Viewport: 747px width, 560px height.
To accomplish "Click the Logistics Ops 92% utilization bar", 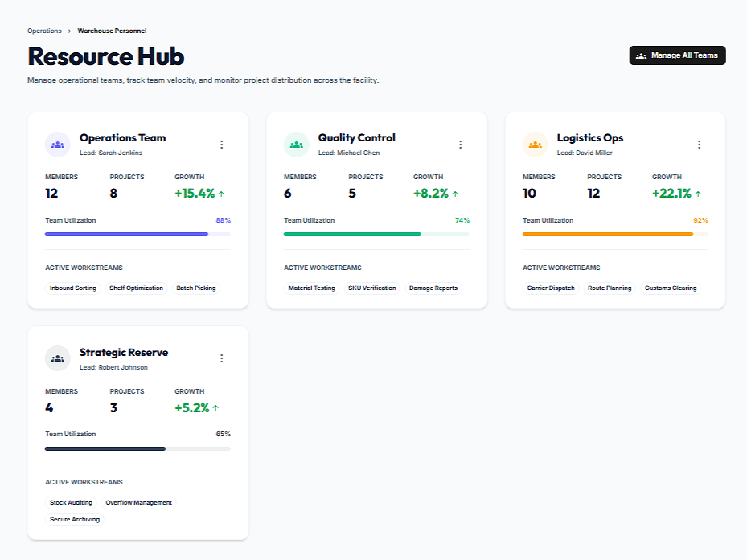I will [x=615, y=234].
